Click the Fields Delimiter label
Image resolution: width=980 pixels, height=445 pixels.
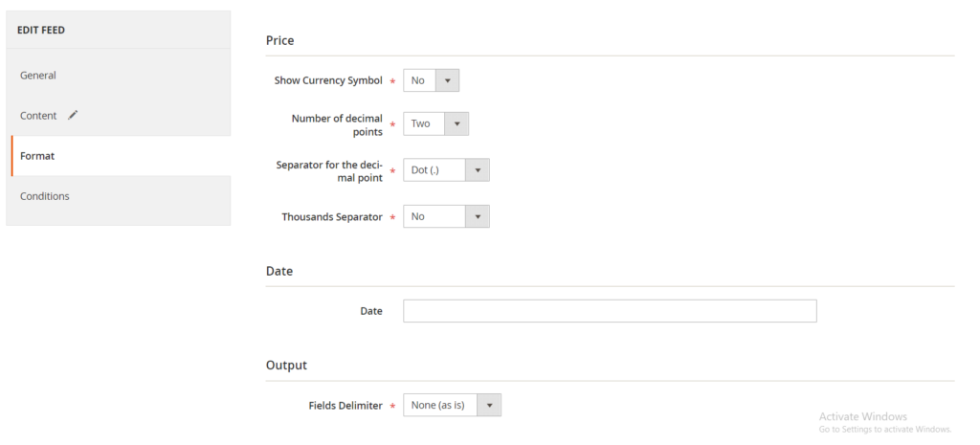coord(345,406)
